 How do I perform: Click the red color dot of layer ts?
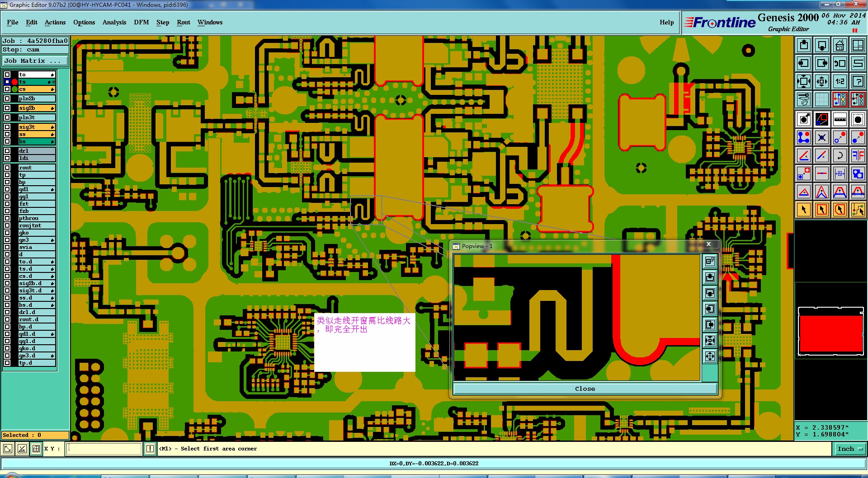point(14,82)
